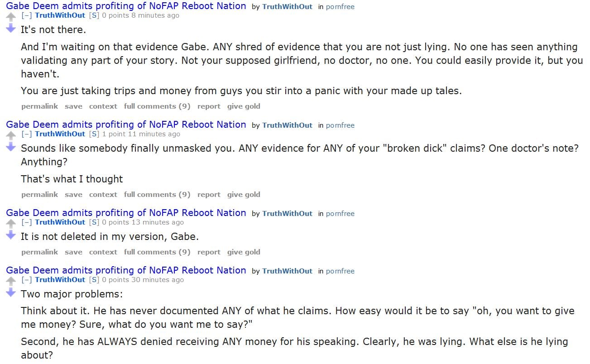Screen dimensions: 590x364
Task: Open permalink of the "It's not there." comment
Action: 39,106
